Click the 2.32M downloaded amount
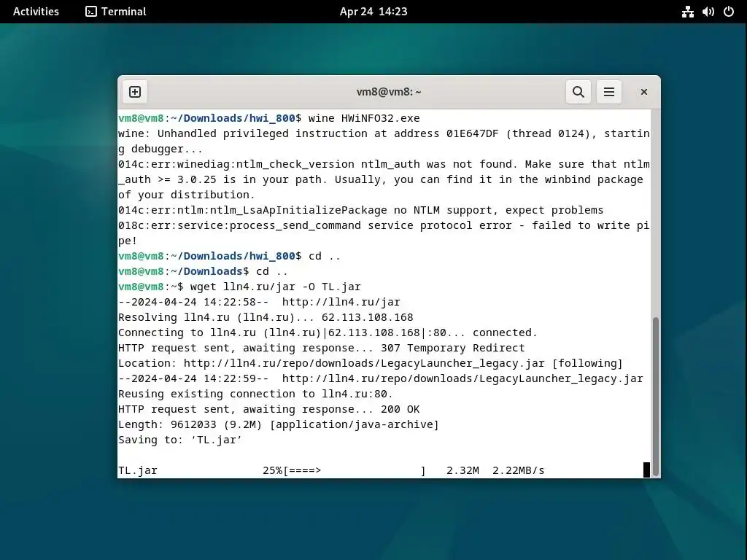The height and width of the screenshot is (560, 747). pyautogui.click(x=462, y=470)
